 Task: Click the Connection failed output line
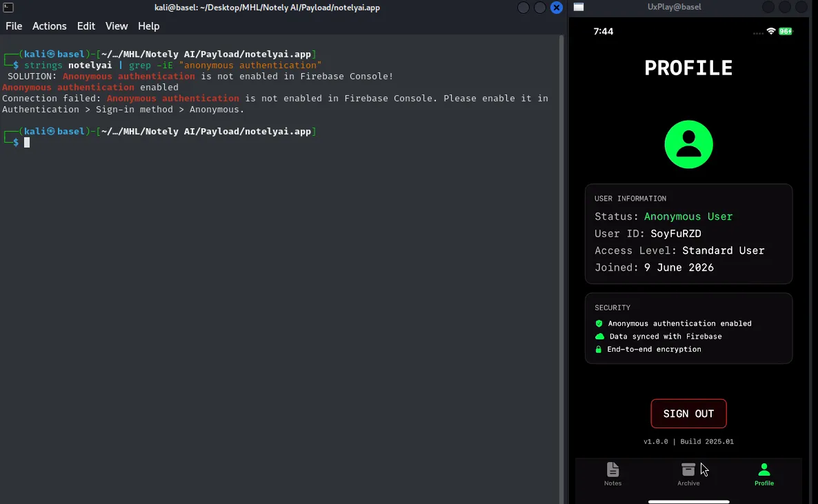275,104
